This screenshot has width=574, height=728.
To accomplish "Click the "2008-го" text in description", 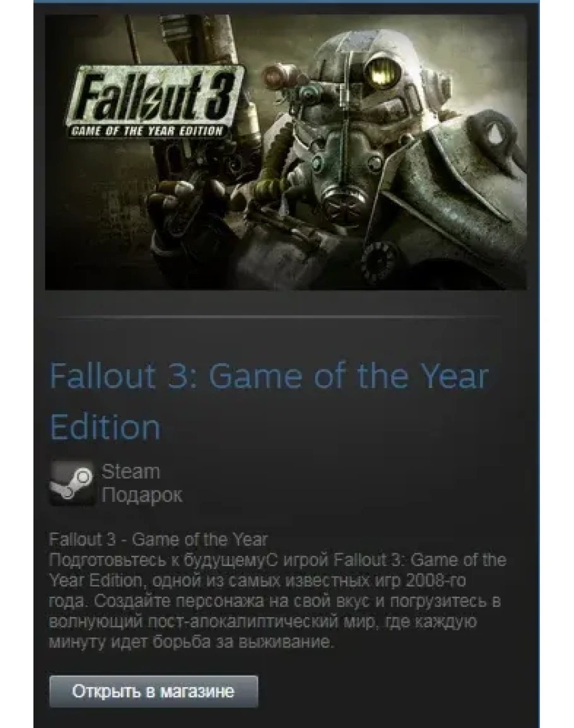I will (435, 581).
